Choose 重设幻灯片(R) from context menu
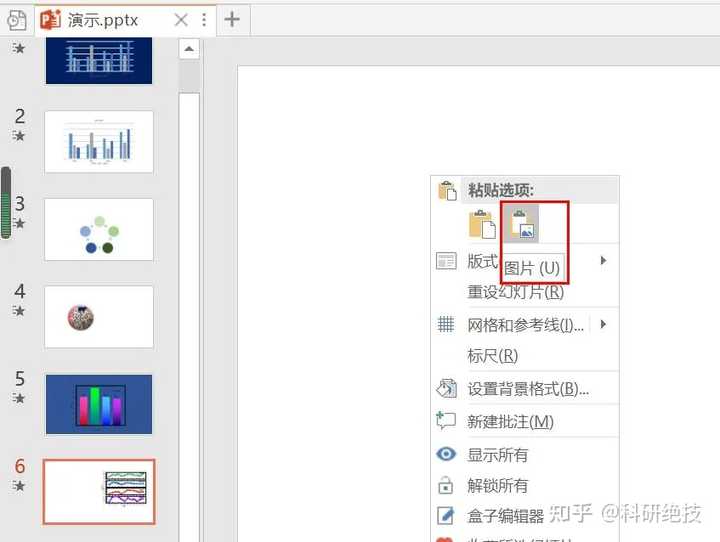The height and width of the screenshot is (542, 720). 516,292
